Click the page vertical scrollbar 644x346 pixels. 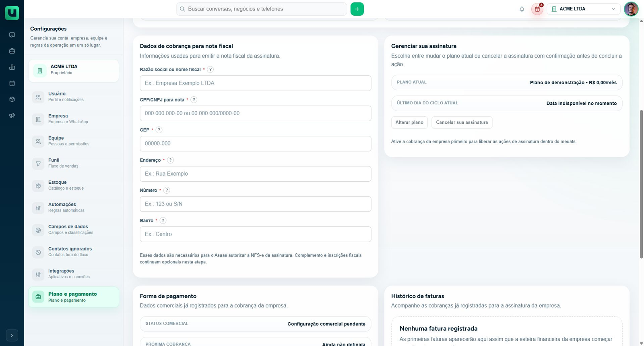(x=641, y=183)
